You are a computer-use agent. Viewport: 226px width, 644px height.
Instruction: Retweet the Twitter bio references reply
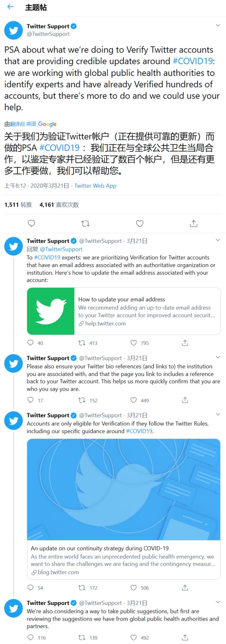[x=82, y=400]
